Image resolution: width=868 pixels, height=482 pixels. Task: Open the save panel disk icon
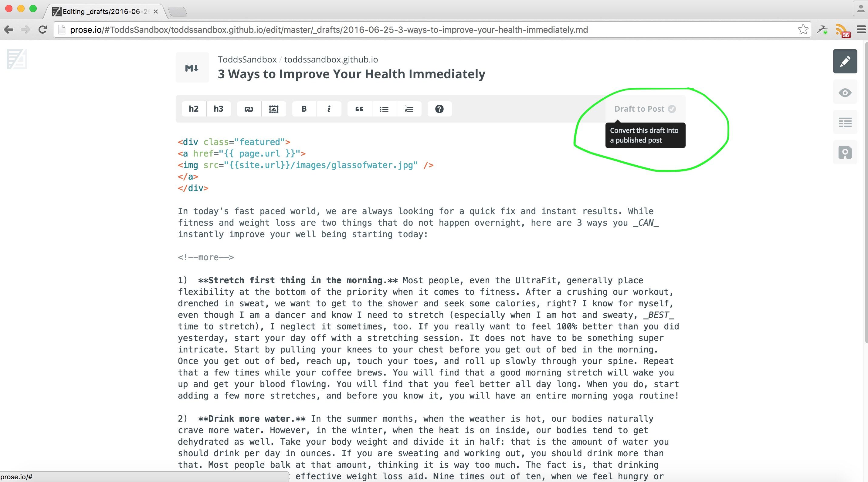pos(845,152)
